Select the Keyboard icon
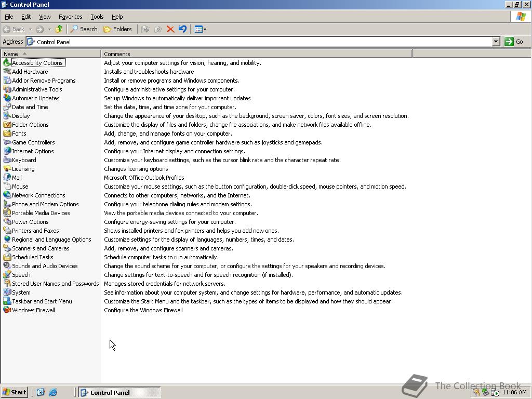This screenshot has height=399, width=532. [x=7, y=160]
